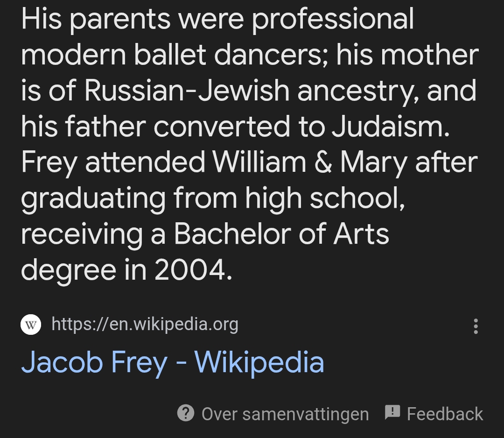Click the word 'Judaism' in the snippet

pos(390,126)
